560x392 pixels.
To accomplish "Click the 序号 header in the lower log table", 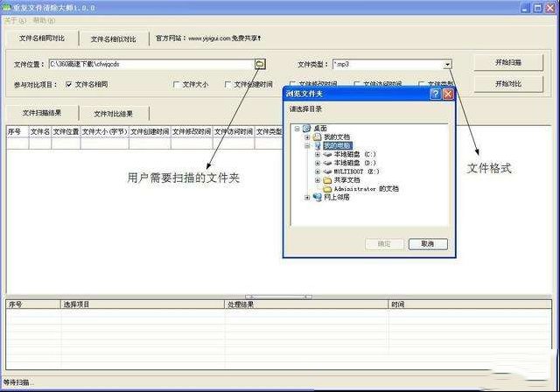I will click(33, 304).
